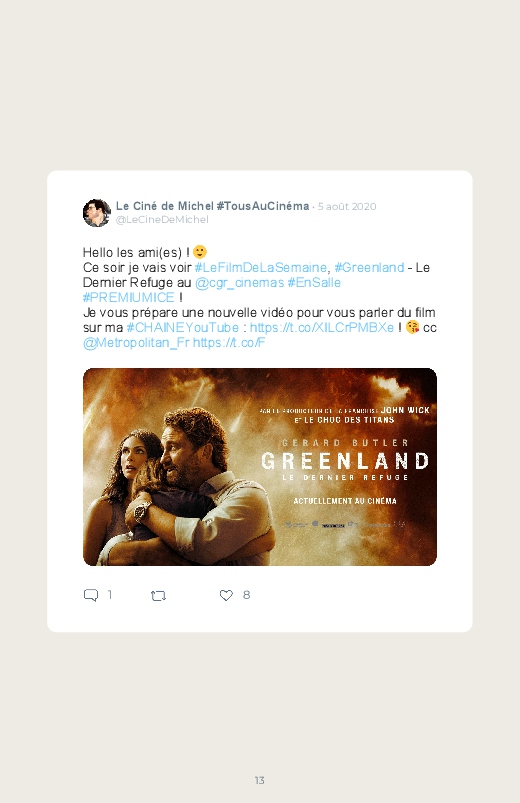This screenshot has height=803, width=520.
Task: Follow the truncated https://t.co/F link
Action: (229, 343)
